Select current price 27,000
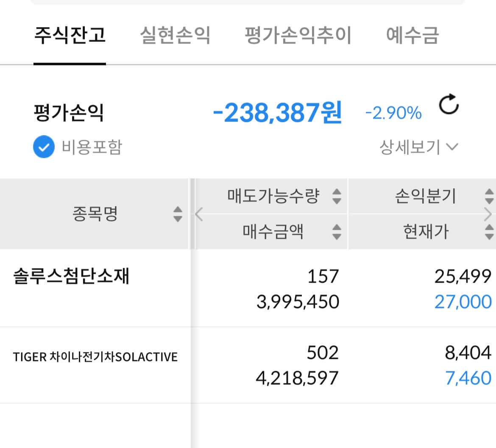The width and height of the screenshot is (496, 448). pyautogui.click(x=463, y=302)
